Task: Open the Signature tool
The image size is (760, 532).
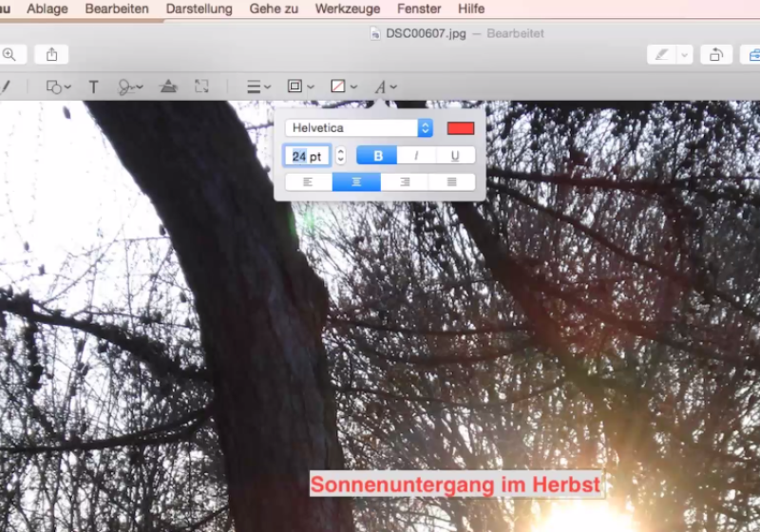Action: click(129, 86)
